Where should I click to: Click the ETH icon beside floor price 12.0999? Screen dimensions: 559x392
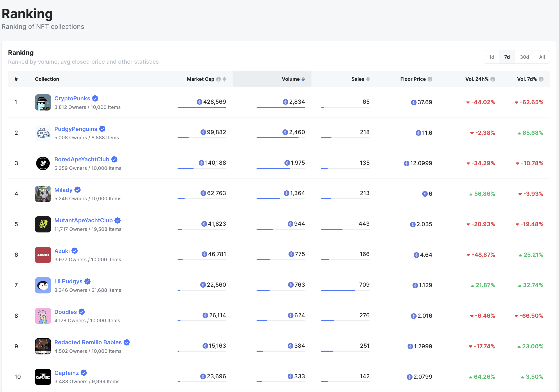(x=406, y=163)
